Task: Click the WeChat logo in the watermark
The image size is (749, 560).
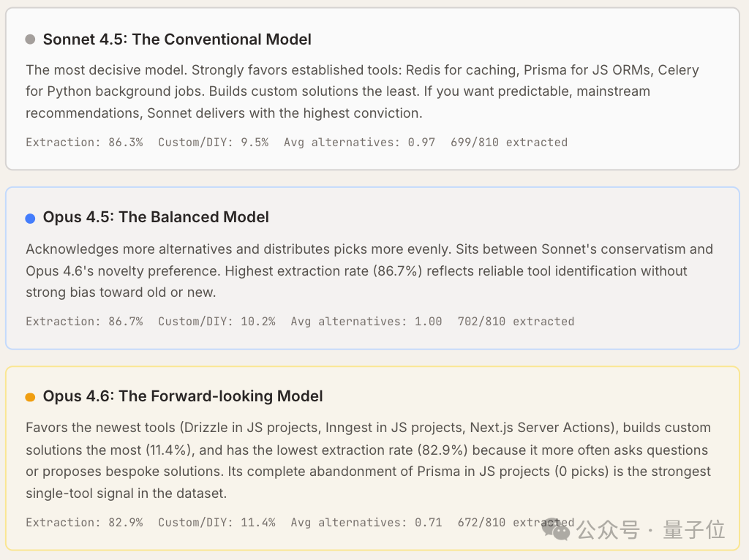Action: [x=561, y=531]
